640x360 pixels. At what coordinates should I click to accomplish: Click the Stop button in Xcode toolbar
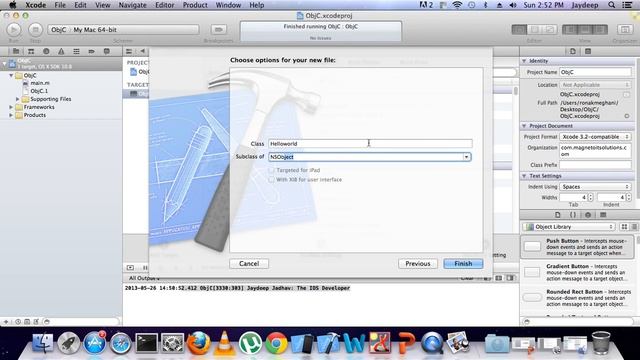pyautogui.click(x=36, y=29)
